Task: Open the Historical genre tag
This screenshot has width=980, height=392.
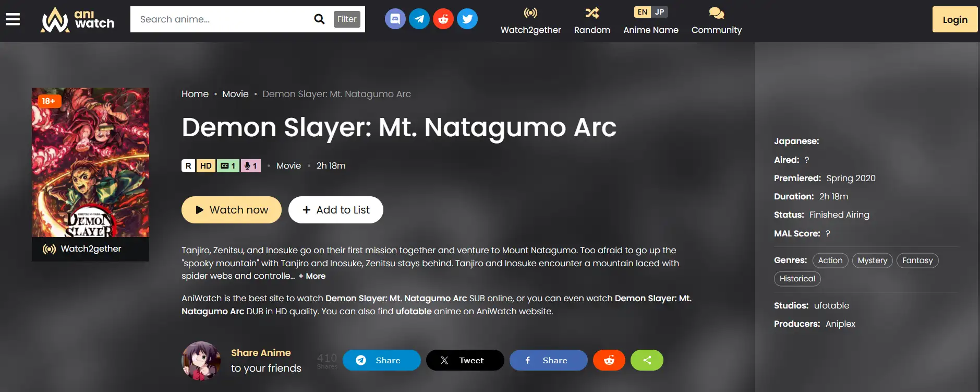Action: coord(797,279)
